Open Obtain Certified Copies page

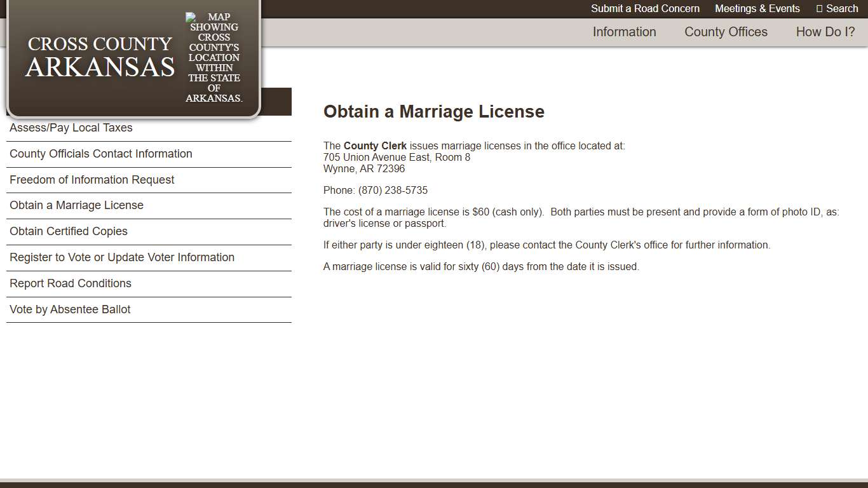click(x=68, y=231)
